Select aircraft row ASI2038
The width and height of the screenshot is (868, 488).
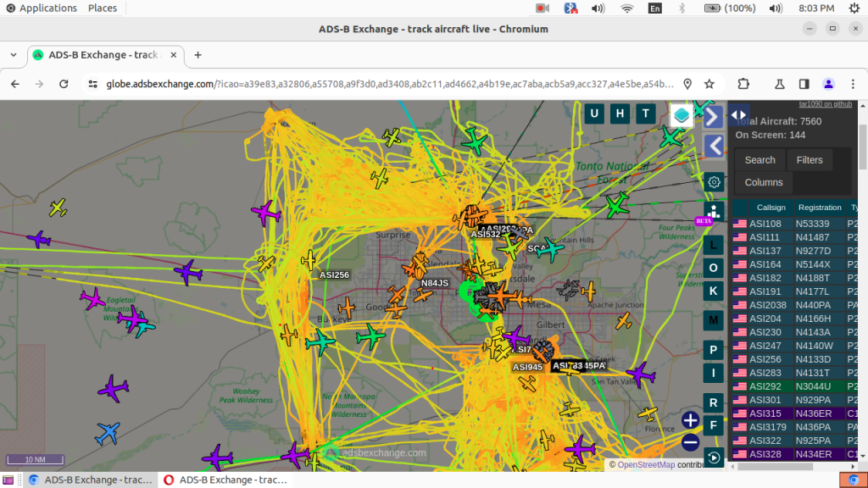(x=794, y=305)
